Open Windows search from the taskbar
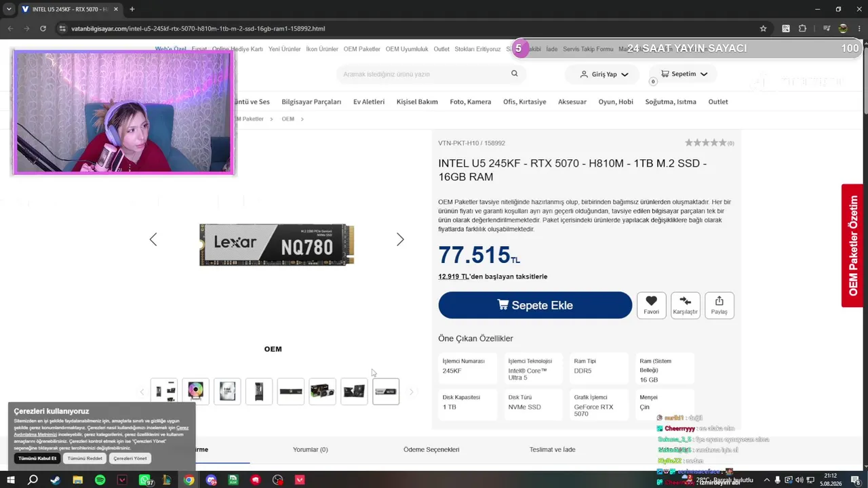The image size is (868, 488). tap(33, 480)
